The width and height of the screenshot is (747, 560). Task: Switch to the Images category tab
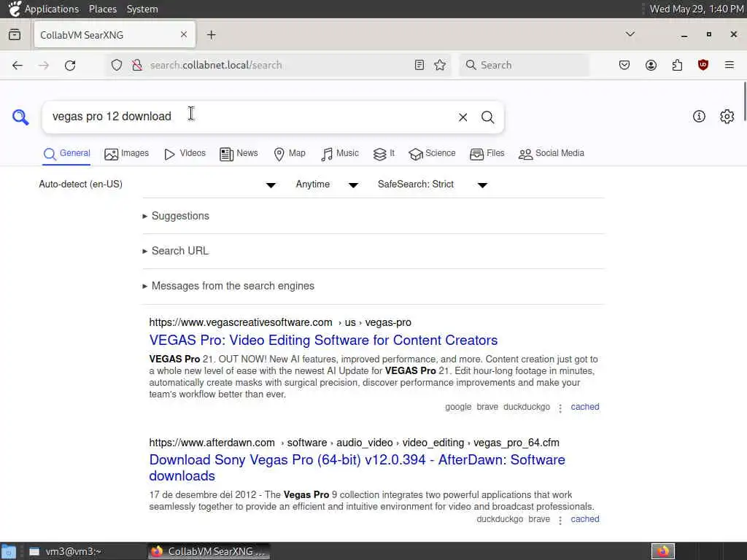126,153
